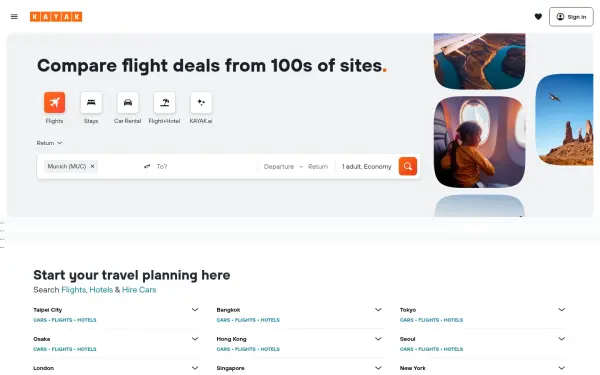
Task: Click the aerial river canyon photo
Action: coord(479,61)
